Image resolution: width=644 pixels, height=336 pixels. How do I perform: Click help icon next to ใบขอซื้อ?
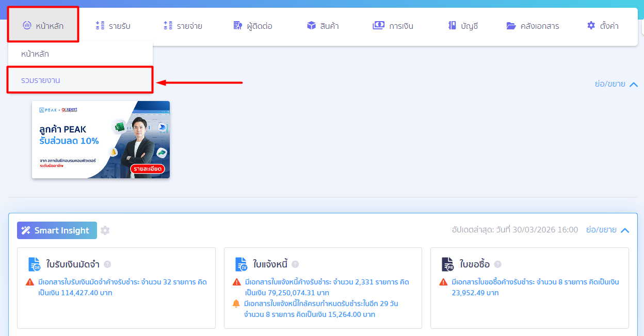click(497, 264)
